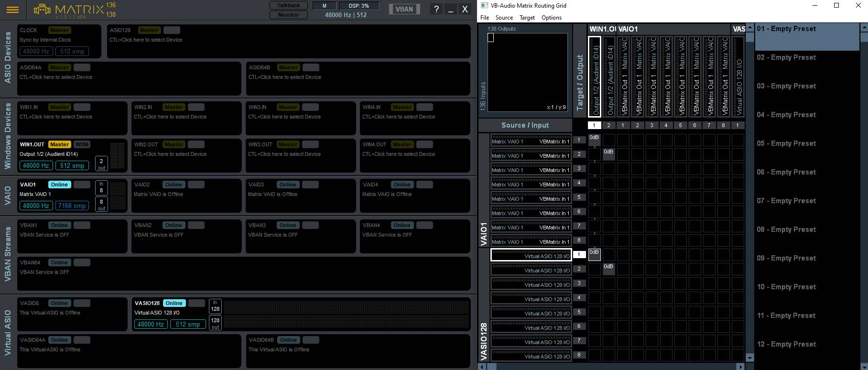Click the DSP: 3% load indicator
The image size is (868, 370).
pyautogui.click(x=359, y=6)
